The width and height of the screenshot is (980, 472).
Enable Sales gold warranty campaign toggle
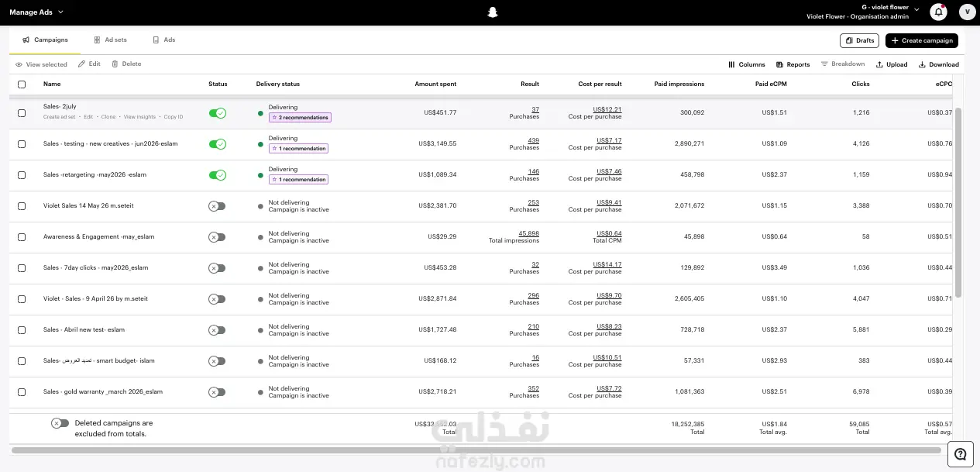217,392
